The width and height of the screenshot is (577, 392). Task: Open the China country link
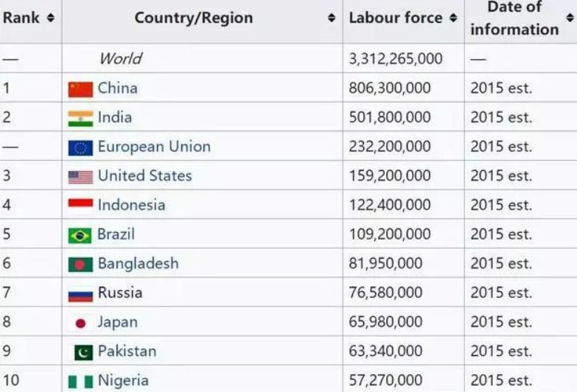pyautogui.click(x=118, y=88)
